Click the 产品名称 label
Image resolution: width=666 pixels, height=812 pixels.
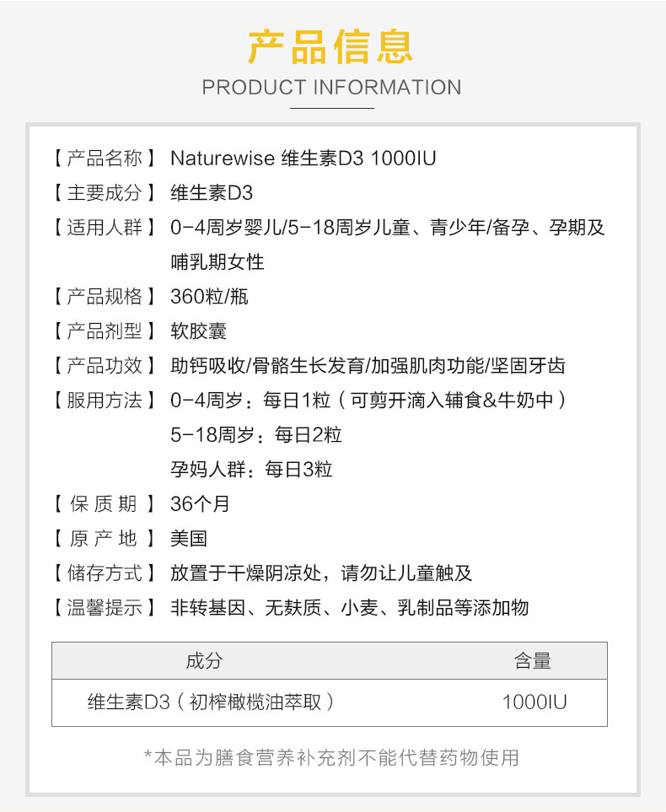(x=105, y=158)
